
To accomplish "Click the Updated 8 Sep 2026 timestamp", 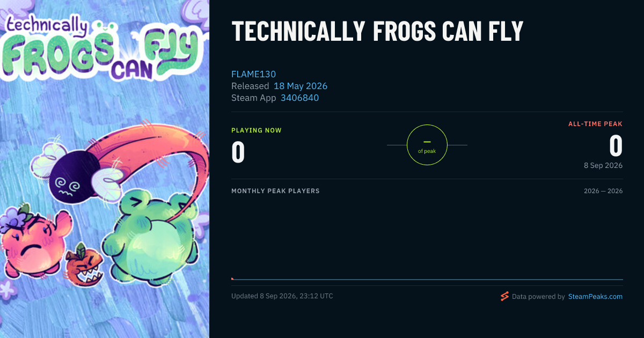I will 282,296.
